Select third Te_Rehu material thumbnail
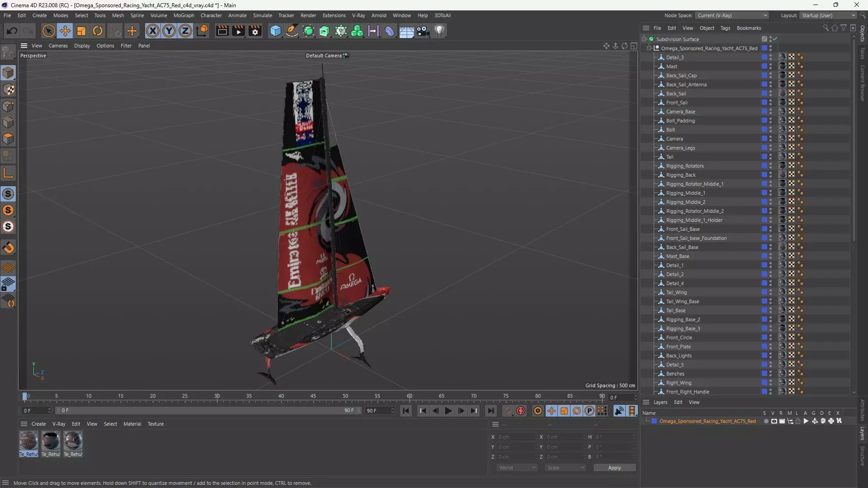This screenshot has height=488, width=868. pyautogui.click(x=73, y=441)
